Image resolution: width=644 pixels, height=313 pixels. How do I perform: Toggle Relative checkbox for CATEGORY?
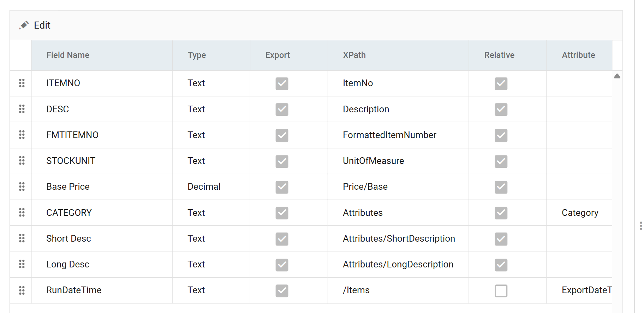tap(501, 213)
